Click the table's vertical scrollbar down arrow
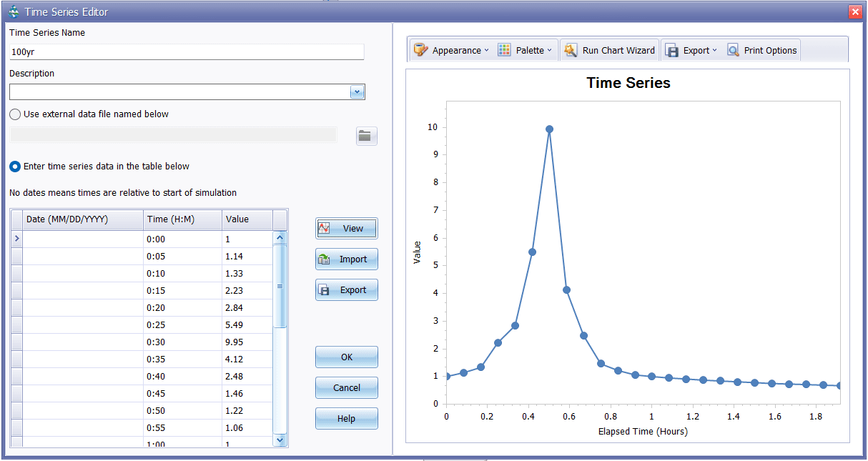The width and height of the screenshot is (868, 461). coord(280,441)
